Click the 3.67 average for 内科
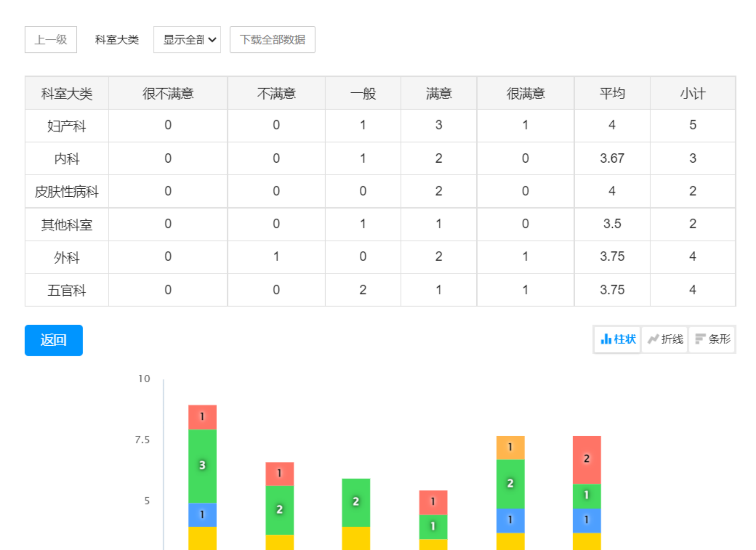This screenshot has height=550, width=756. pos(612,158)
